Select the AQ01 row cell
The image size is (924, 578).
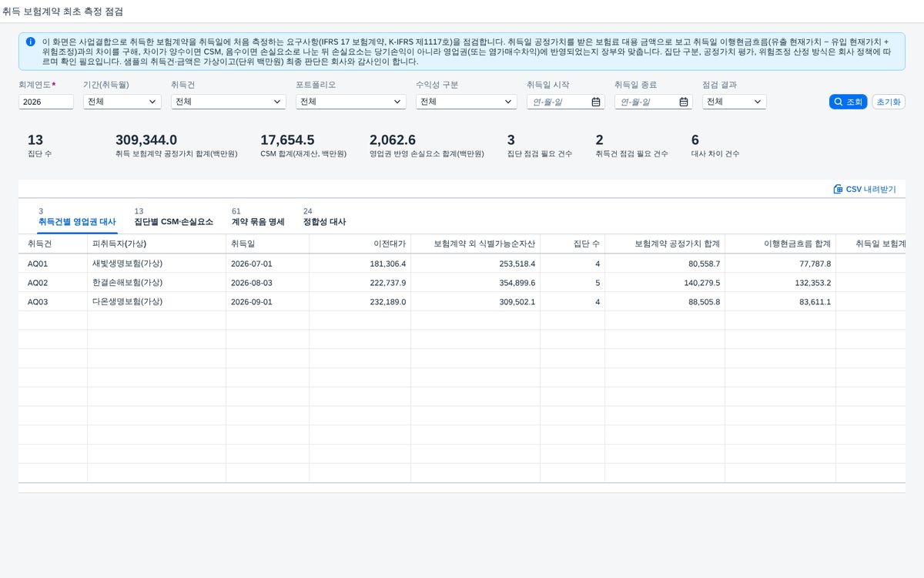click(53, 264)
